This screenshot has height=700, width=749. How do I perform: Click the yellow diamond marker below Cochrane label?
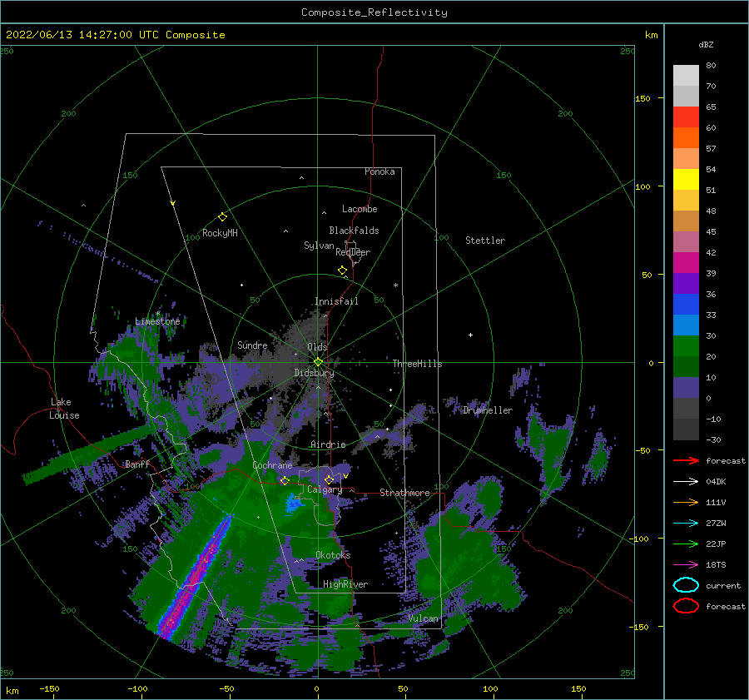click(x=285, y=481)
